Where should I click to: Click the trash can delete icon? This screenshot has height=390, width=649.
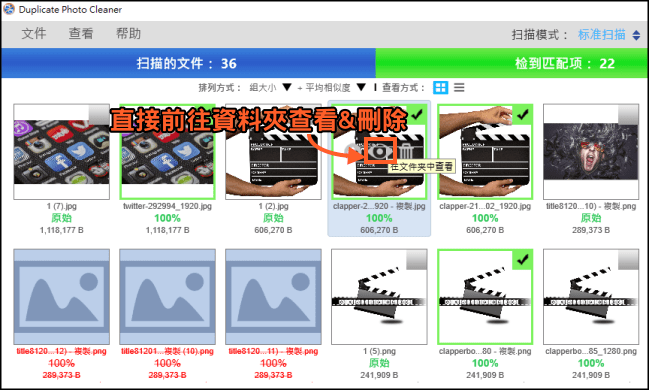tap(406, 151)
